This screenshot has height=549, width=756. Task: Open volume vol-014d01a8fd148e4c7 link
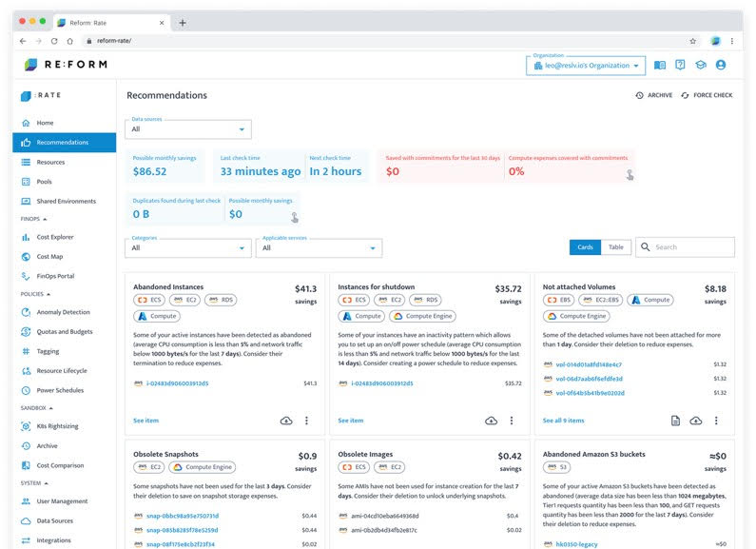(x=589, y=364)
